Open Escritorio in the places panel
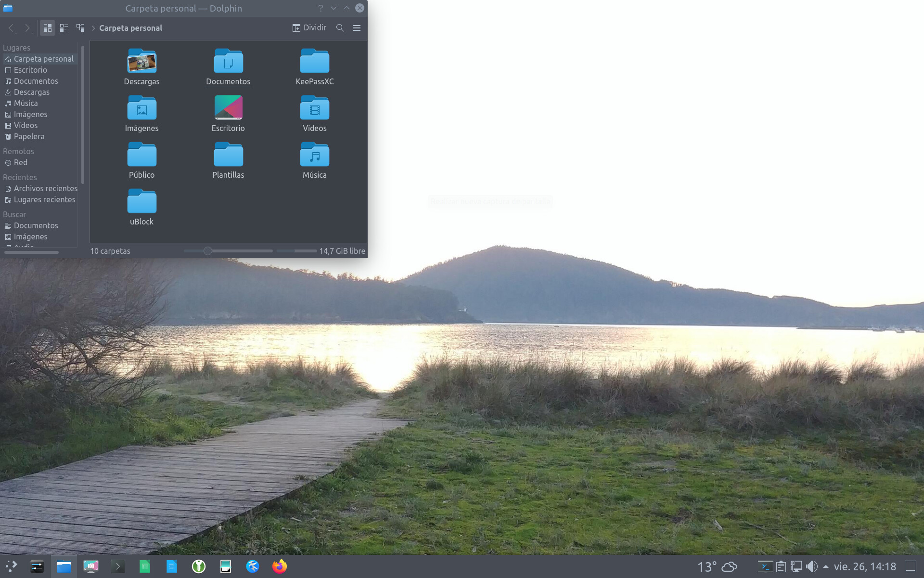The width and height of the screenshot is (924, 578). pos(40,70)
